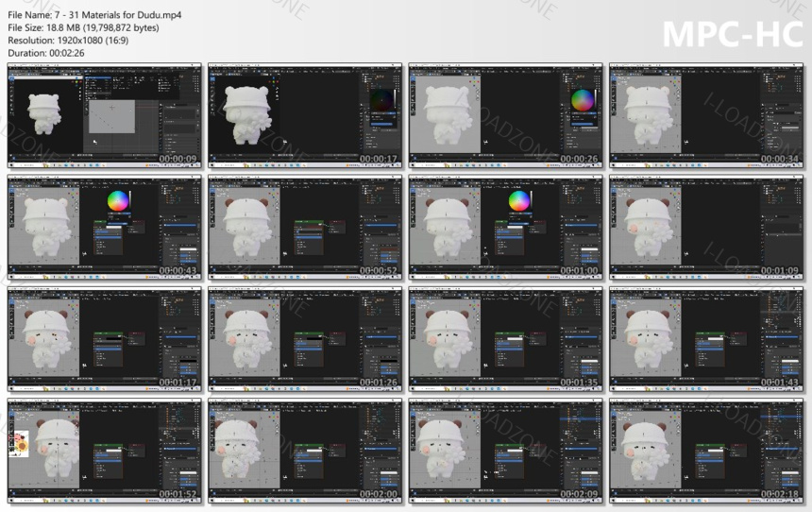Click the color wheel in the 00:00:43 frame
812x512 pixels.
119,202
